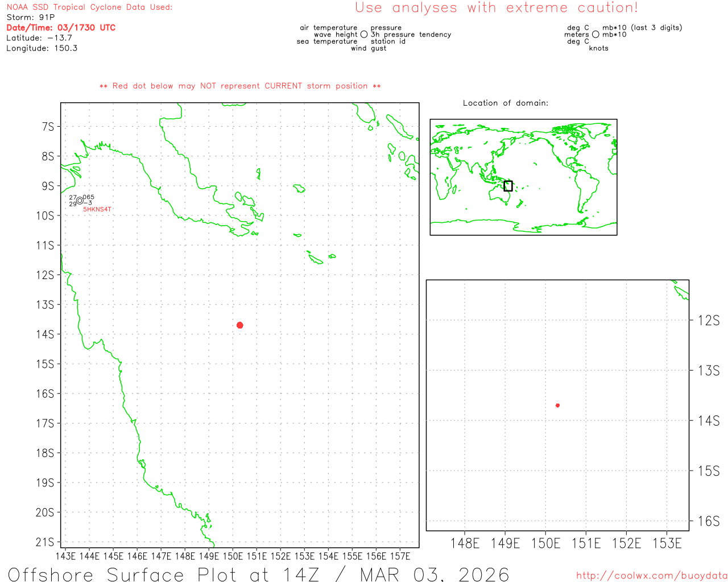Click the red dot position warning text
Viewport: 728px width, 582px height.
tap(239, 86)
